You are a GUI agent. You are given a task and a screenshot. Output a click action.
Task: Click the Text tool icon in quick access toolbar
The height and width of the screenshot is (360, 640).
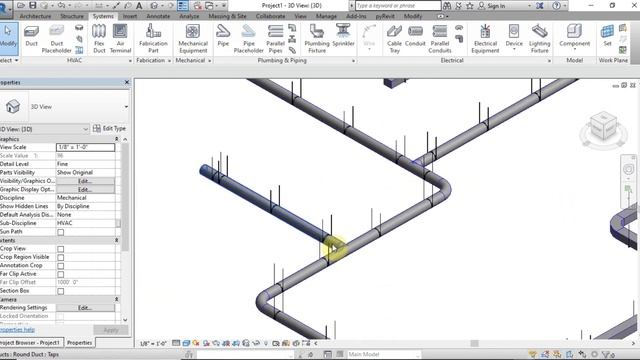pos(139,5)
